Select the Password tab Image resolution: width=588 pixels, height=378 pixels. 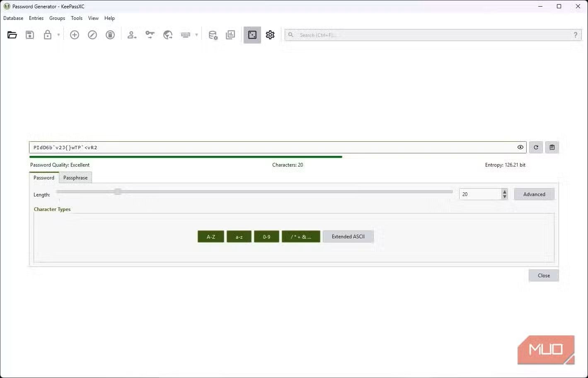44,178
